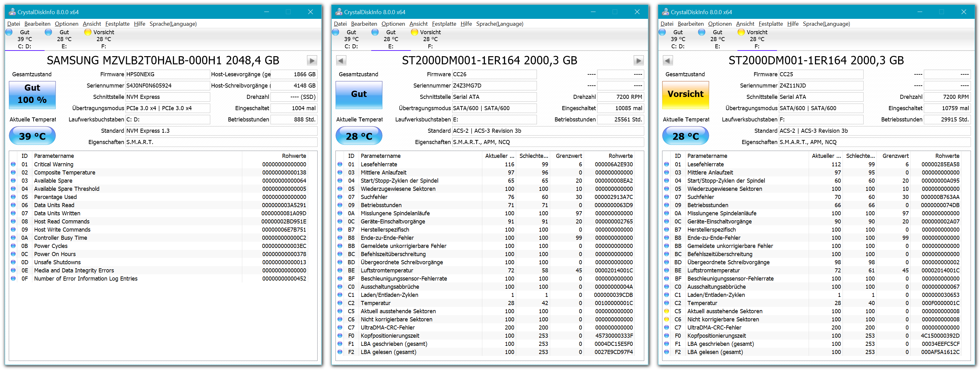
Task: Select E: status orb in middle window
Action: [375, 32]
